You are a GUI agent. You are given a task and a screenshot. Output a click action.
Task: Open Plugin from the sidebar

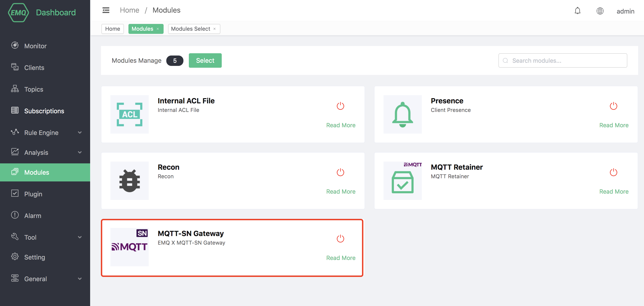click(x=45, y=194)
